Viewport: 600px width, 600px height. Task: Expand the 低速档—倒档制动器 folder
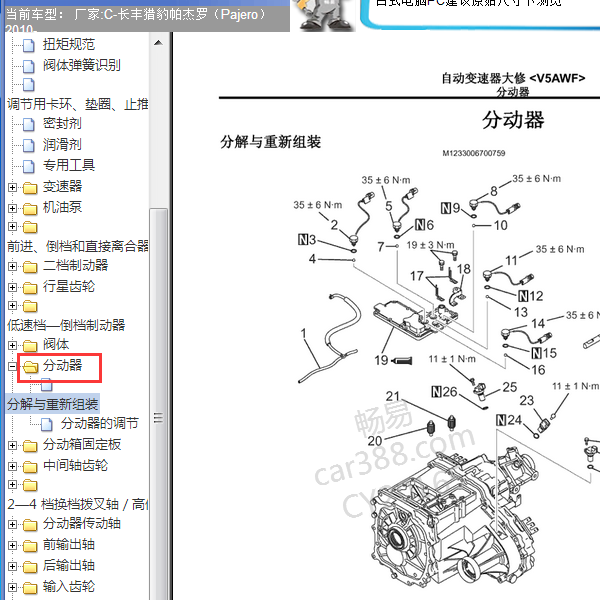(x=12, y=305)
